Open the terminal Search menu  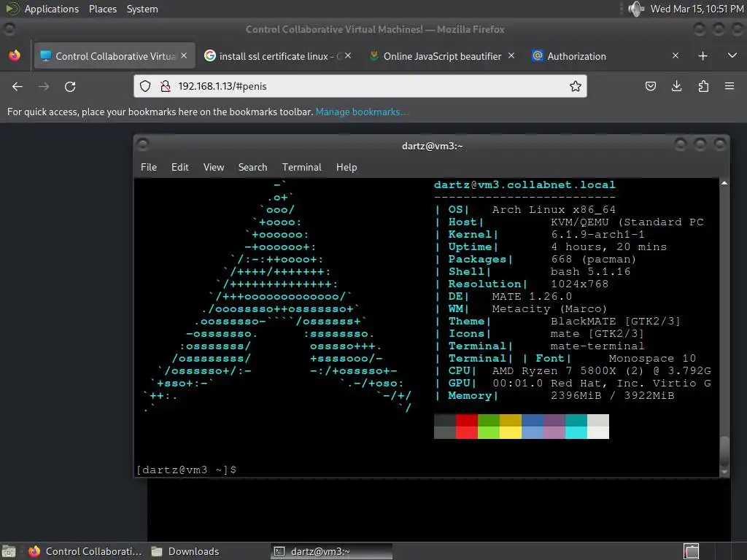pyautogui.click(x=252, y=167)
